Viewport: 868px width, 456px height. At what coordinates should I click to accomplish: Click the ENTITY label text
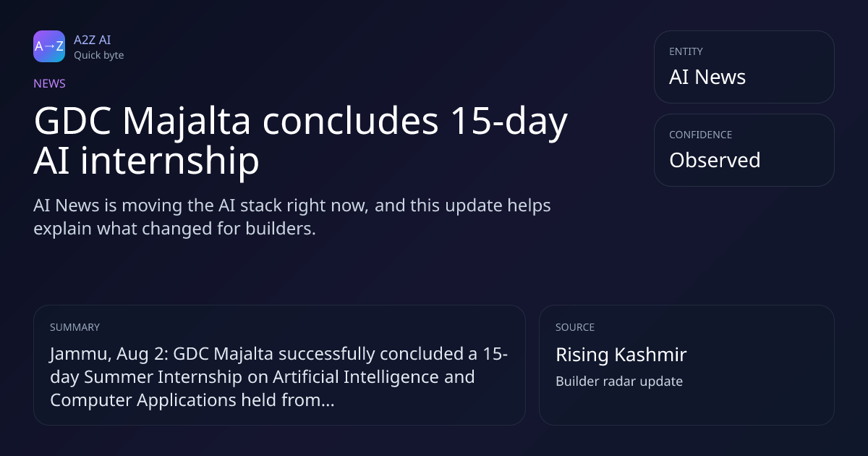pos(686,51)
